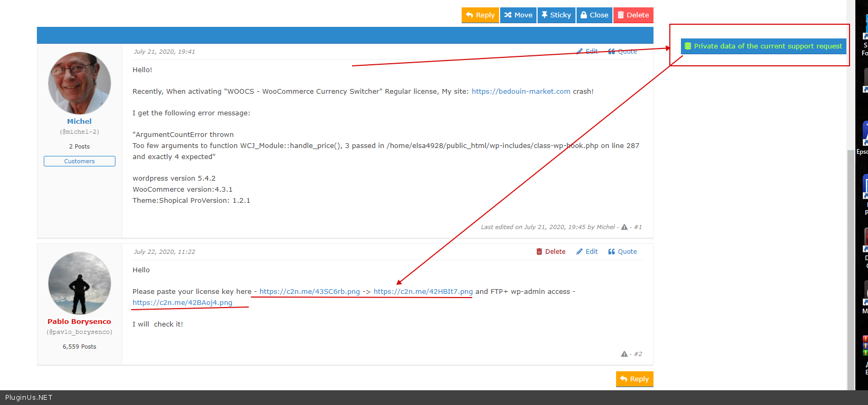This screenshot has width=868, height=405.
Task: Open the c2n.me/42HBIt7.png link
Action: [423, 292]
